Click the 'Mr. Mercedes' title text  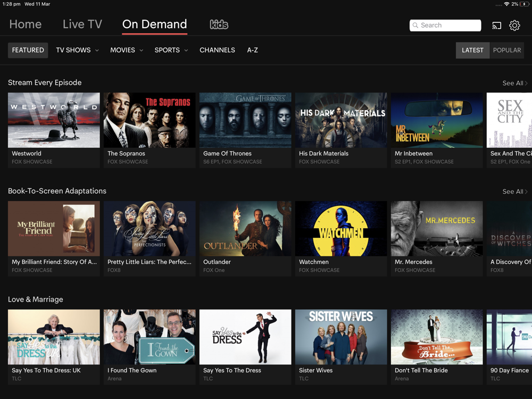tap(413, 262)
